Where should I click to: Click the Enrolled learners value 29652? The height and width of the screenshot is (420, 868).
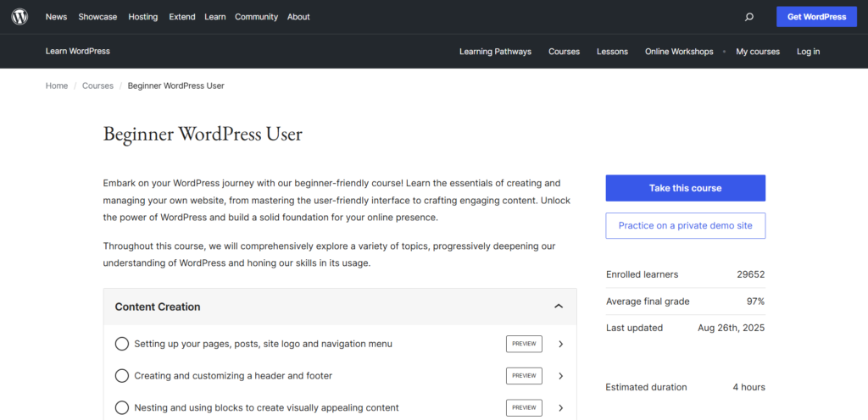pos(751,274)
